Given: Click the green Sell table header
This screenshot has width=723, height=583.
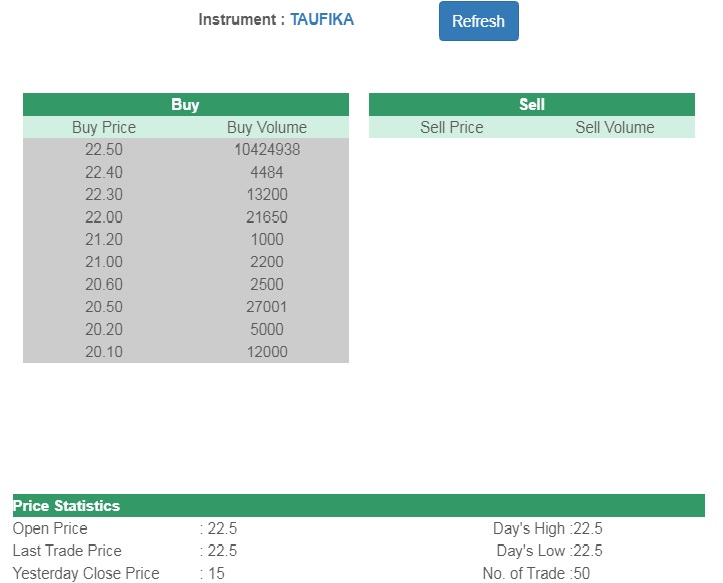Looking at the screenshot, I should click(x=531, y=104).
